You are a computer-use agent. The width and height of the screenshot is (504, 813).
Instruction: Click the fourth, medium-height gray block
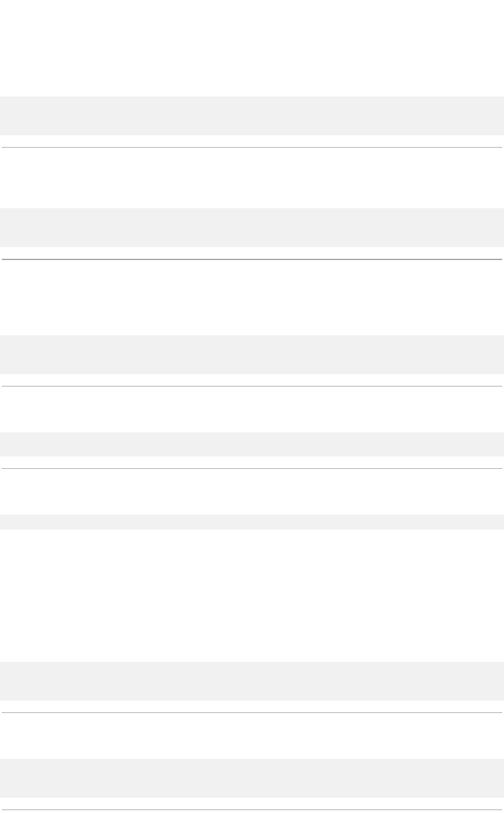coord(252,445)
